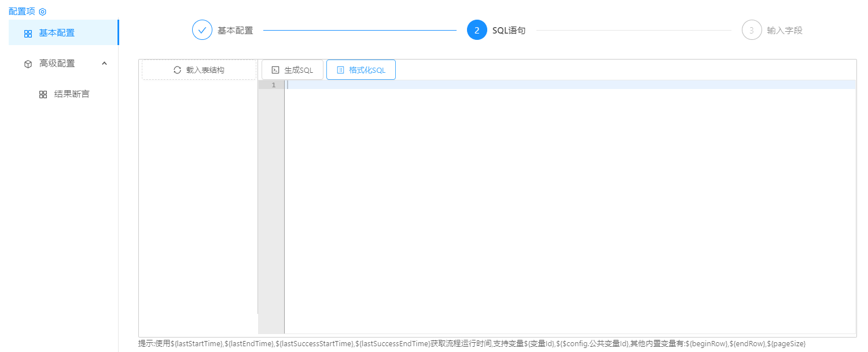
Task: Click the cube icon before 高级配置
Action: click(28, 64)
